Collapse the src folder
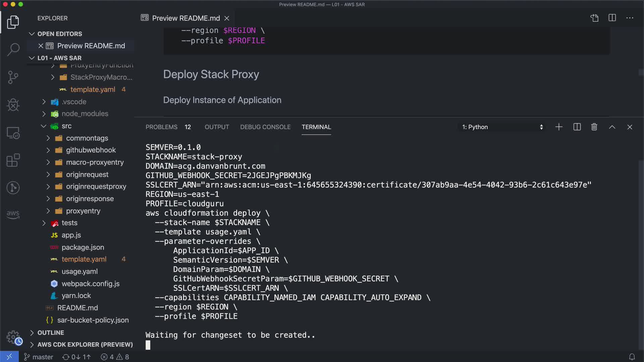 [66, 126]
